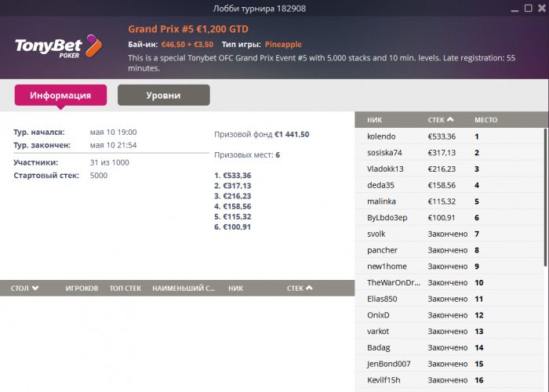Select the Vladokk13 player row
This screenshot has width=549, height=392.
385,169
